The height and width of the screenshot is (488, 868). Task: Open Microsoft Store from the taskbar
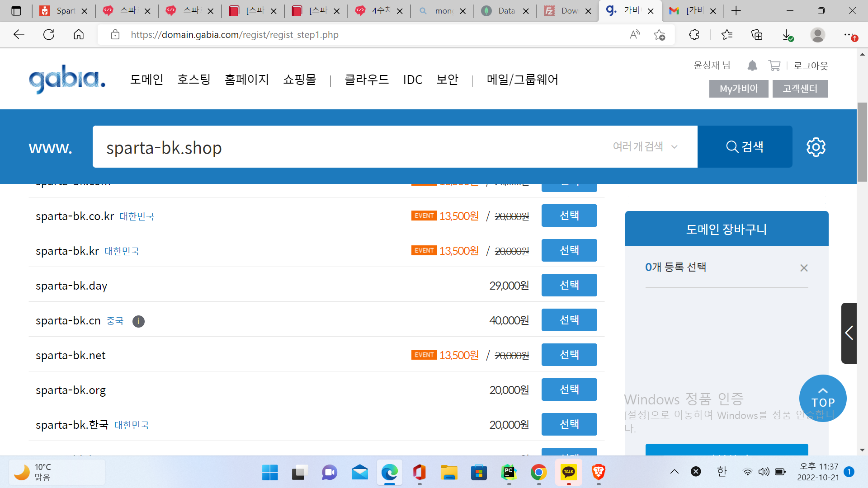point(479,473)
